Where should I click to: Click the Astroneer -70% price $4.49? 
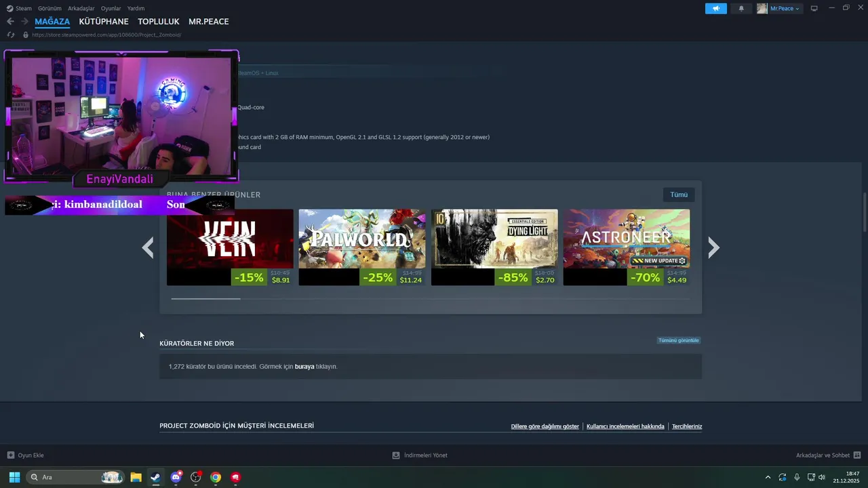point(658,277)
